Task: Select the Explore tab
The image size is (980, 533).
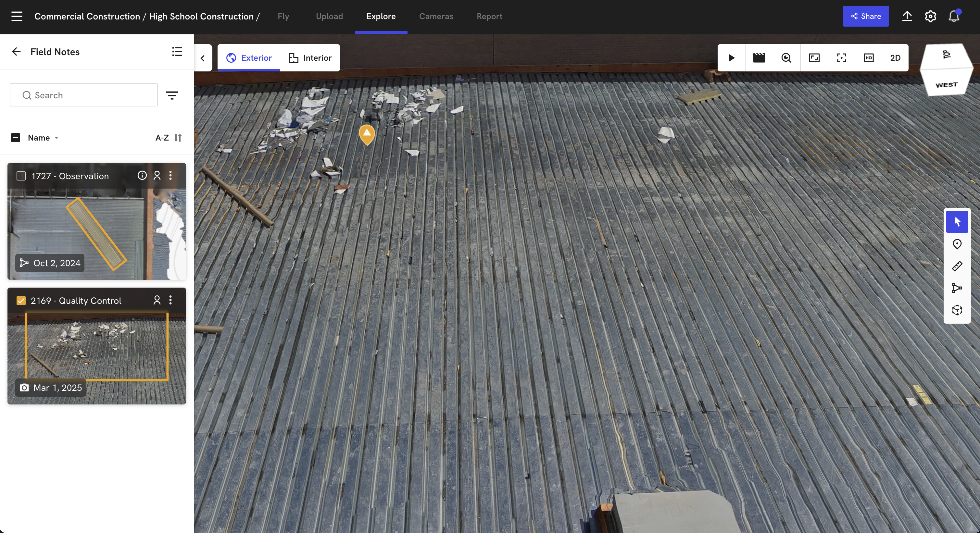Action: [381, 16]
